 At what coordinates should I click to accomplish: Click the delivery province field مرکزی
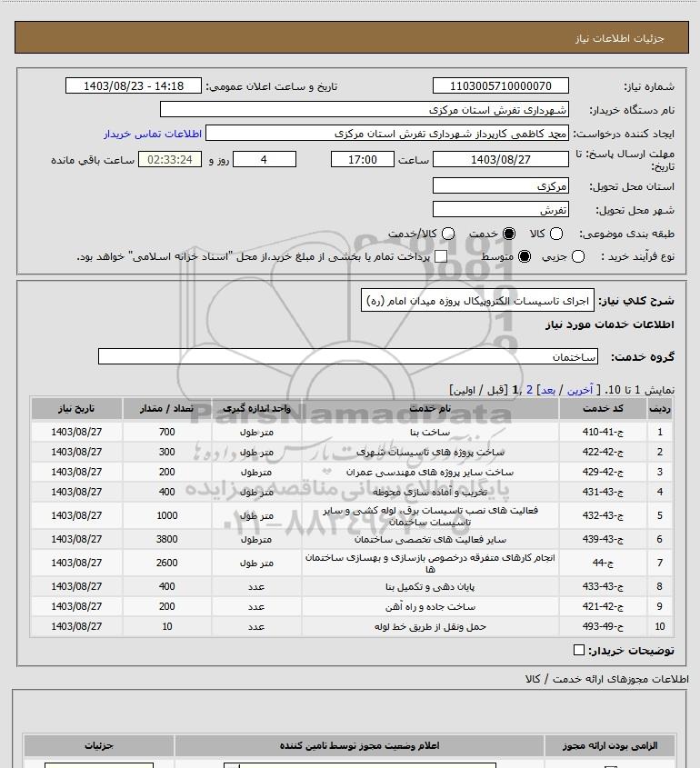[501, 185]
